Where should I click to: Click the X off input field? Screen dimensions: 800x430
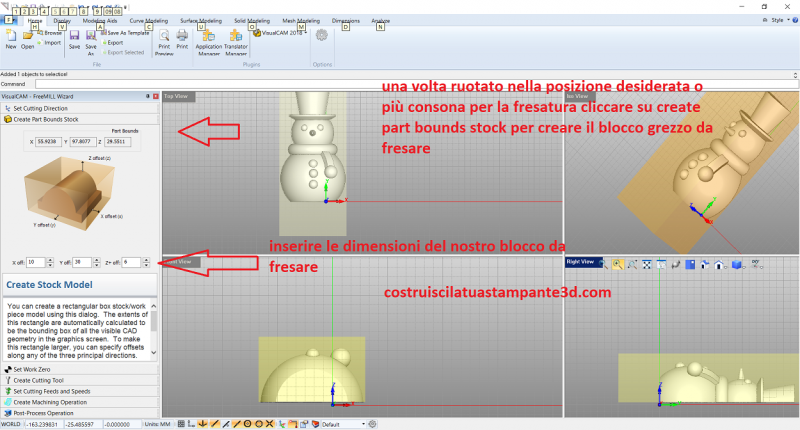point(36,263)
